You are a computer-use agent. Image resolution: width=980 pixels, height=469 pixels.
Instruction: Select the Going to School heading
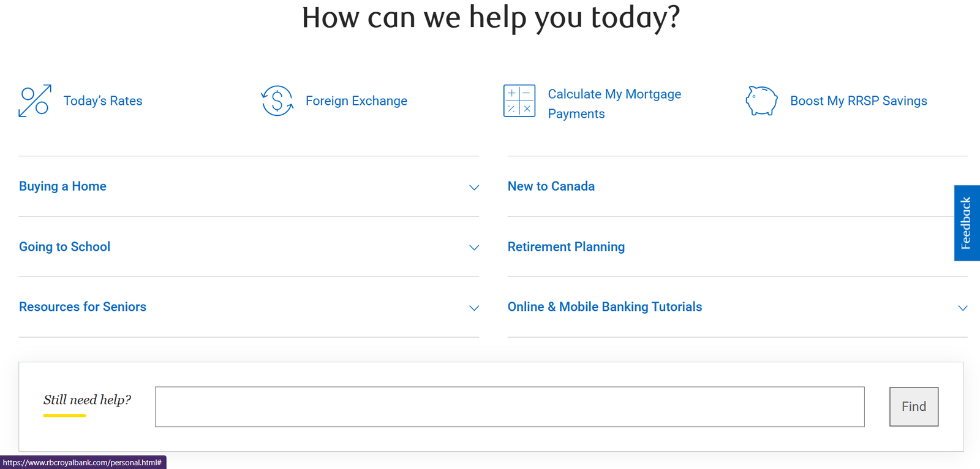[65, 246]
